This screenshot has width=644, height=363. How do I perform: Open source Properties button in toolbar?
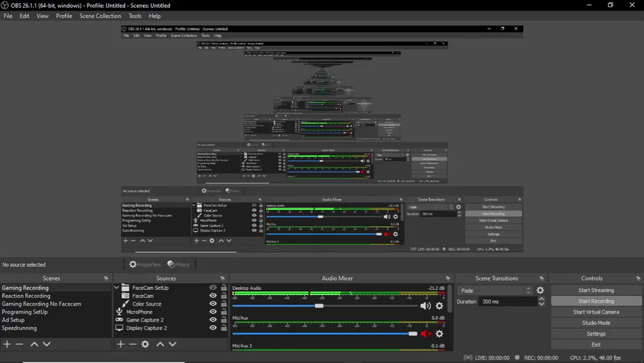click(x=145, y=264)
